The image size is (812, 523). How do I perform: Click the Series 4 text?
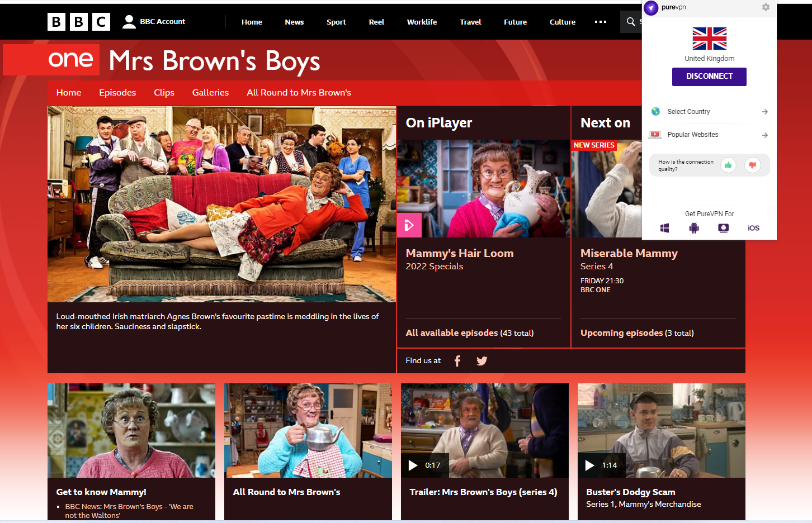(597, 267)
